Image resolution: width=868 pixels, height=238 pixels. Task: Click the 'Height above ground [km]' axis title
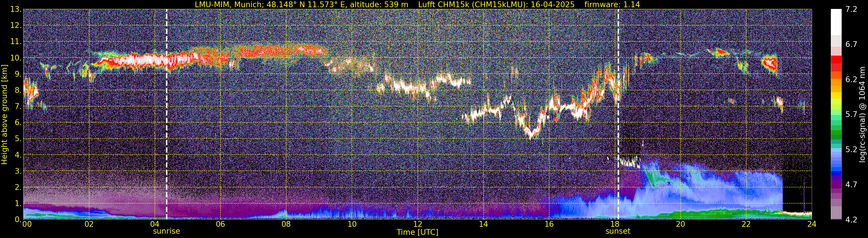pos(4,114)
